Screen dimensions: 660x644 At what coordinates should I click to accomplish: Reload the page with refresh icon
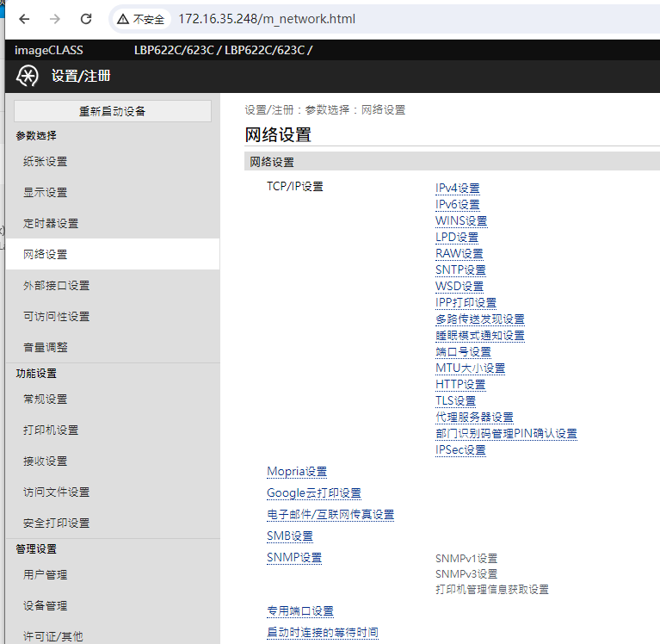[86, 19]
